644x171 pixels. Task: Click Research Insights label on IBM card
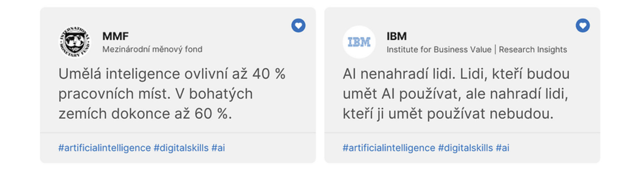click(533, 50)
